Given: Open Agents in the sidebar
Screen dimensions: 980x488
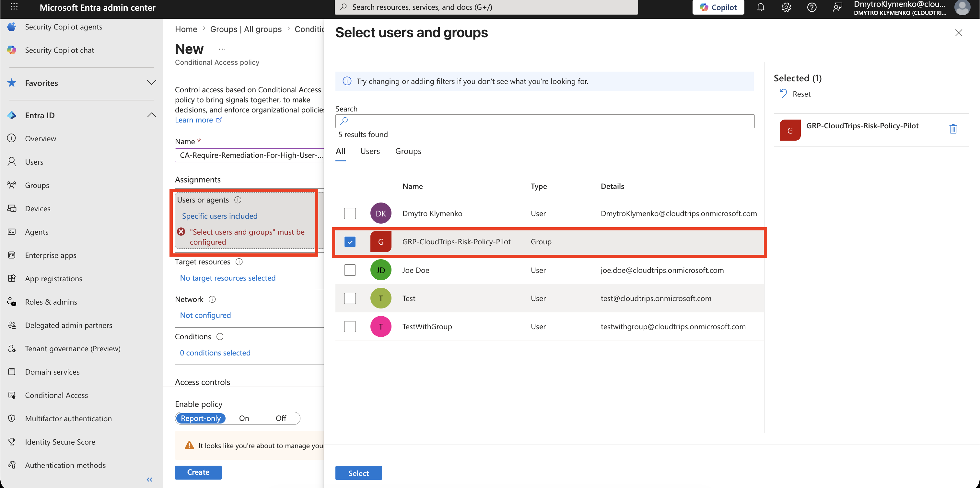Looking at the screenshot, I should pyautogui.click(x=37, y=232).
